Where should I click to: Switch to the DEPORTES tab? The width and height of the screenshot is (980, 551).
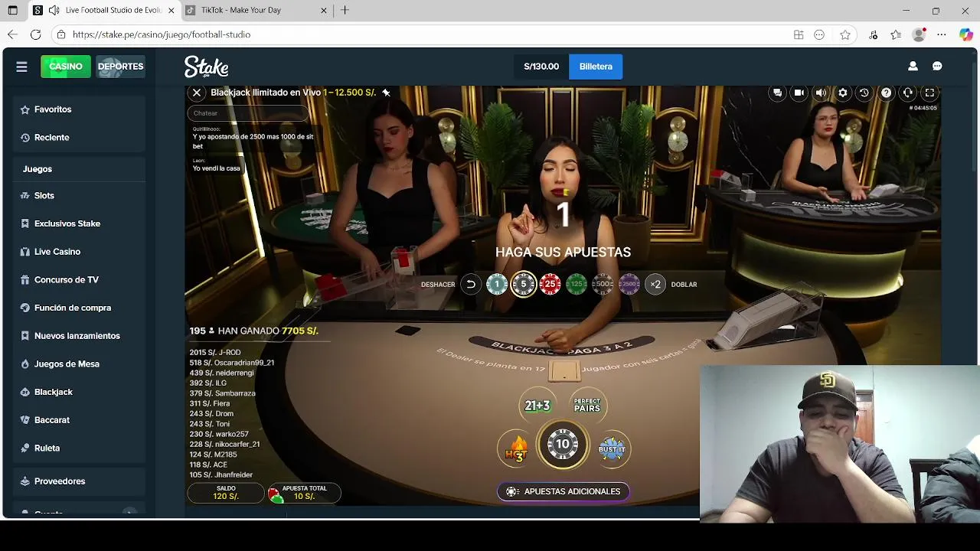pyautogui.click(x=120, y=67)
